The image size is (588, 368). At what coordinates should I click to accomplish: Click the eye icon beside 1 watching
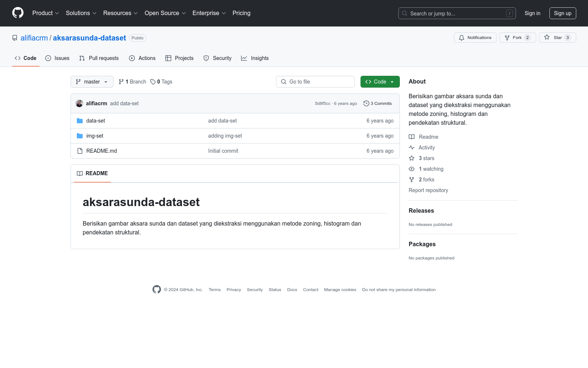point(412,169)
